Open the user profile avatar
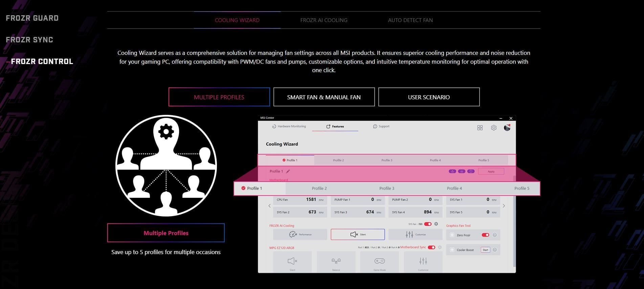The image size is (644, 289). click(x=507, y=127)
